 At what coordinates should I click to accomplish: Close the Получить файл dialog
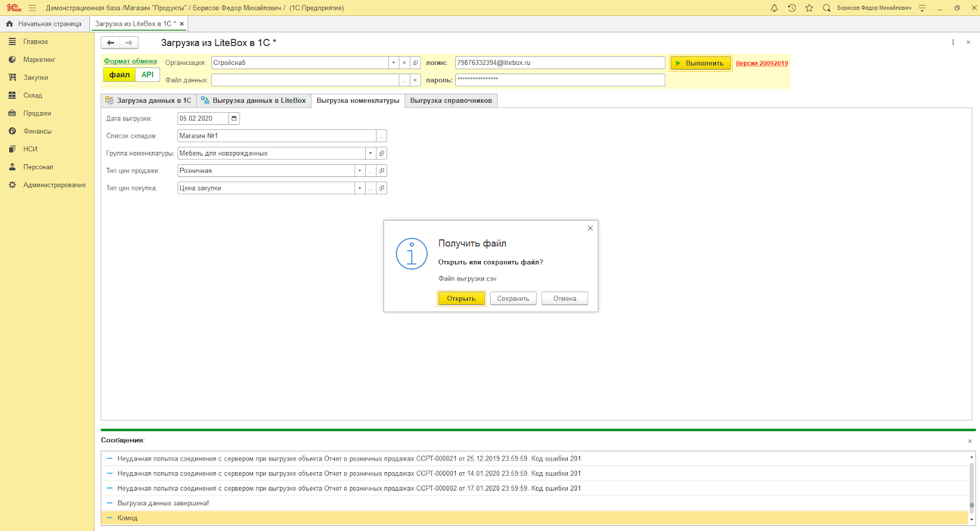[x=590, y=228]
